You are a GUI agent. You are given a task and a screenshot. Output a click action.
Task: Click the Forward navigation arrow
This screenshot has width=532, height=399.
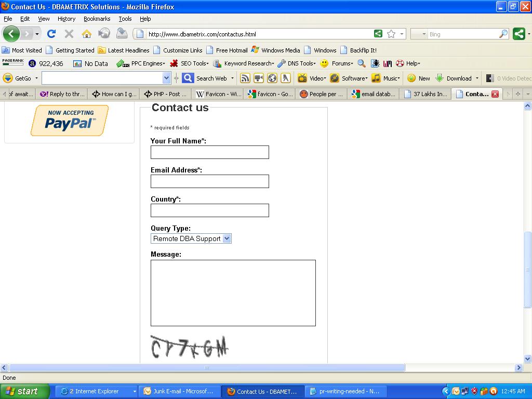click(26, 34)
